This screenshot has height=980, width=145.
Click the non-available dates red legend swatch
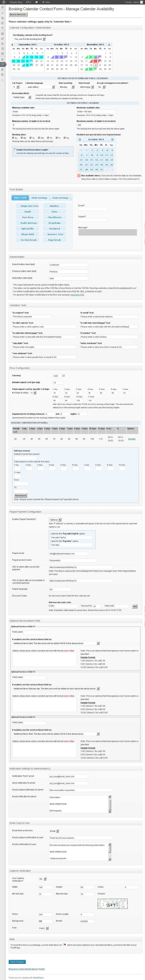pyautogui.click(x=79, y=176)
